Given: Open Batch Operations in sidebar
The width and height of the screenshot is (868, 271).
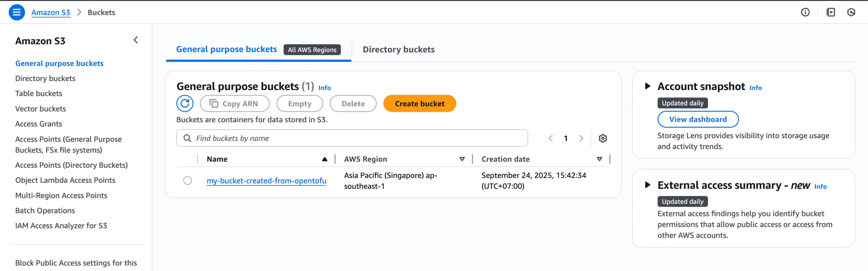Looking at the screenshot, I should point(45,211).
